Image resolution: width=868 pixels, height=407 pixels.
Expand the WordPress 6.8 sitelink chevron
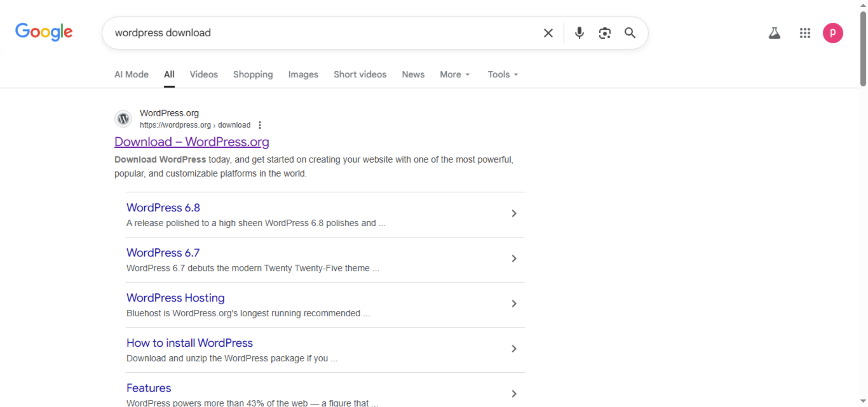(x=514, y=214)
